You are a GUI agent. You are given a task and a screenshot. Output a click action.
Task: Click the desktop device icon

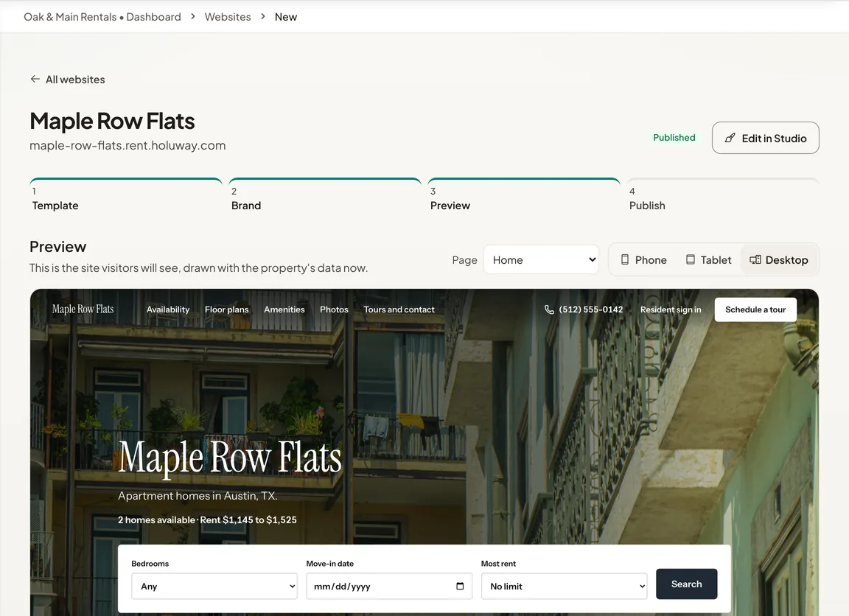point(755,260)
